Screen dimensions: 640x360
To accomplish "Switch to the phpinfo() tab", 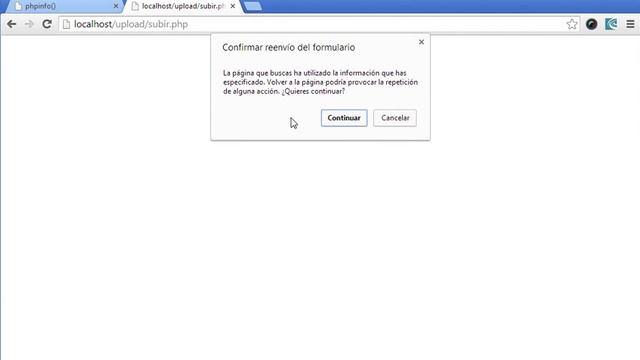I will coord(63,6).
